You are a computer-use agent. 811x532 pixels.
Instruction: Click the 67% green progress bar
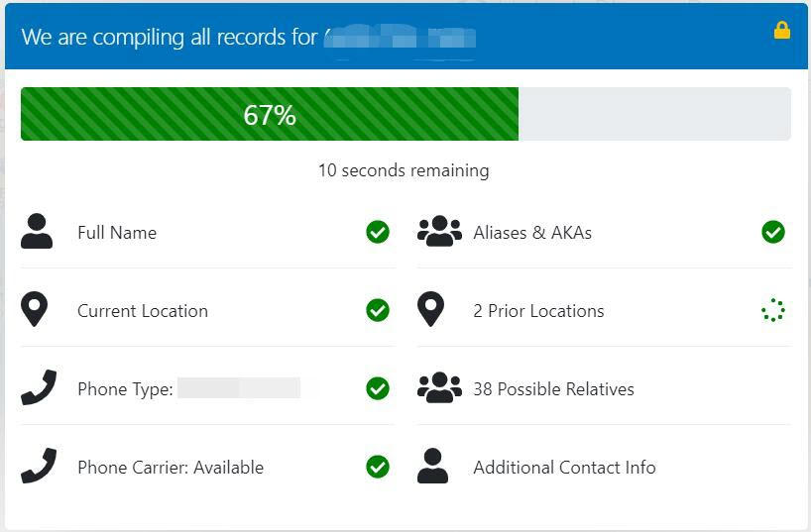point(270,114)
